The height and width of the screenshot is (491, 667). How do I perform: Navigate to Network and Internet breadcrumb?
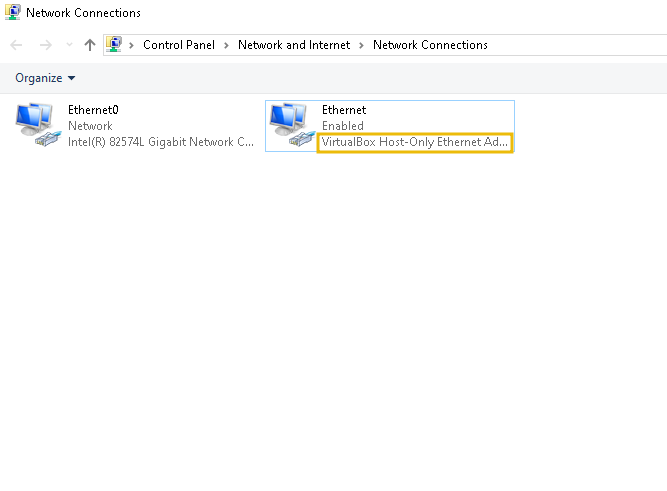point(294,45)
